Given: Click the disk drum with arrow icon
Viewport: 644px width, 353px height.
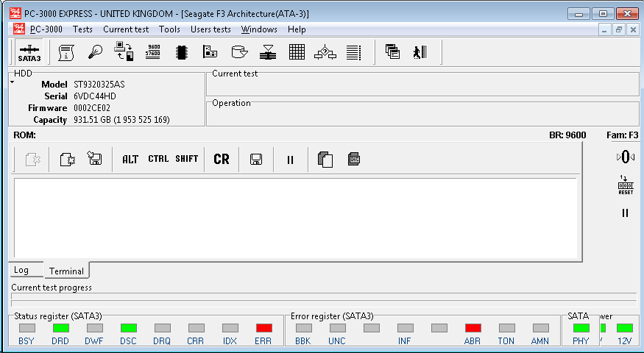Looking at the screenshot, I should 239,52.
